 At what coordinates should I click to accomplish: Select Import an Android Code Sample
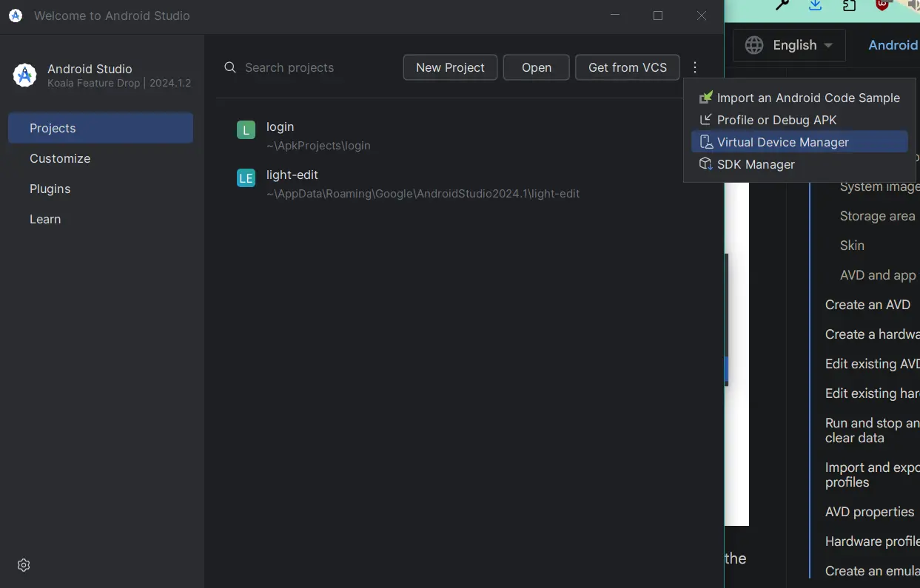(807, 98)
